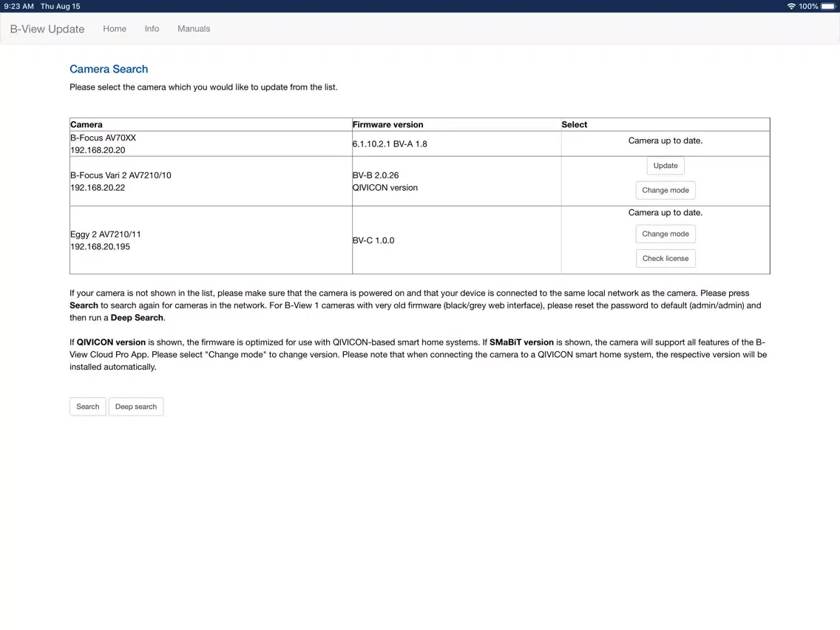Click the Firmware version column header
Viewport: 840px width, 630px height.
(x=388, y=125)
